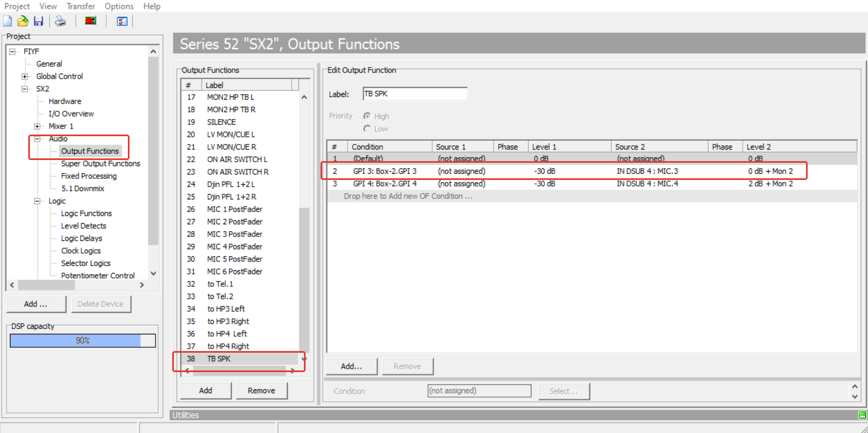Collapse the Logic tree node
868x433 pixels.
click(x=37, y=201)
